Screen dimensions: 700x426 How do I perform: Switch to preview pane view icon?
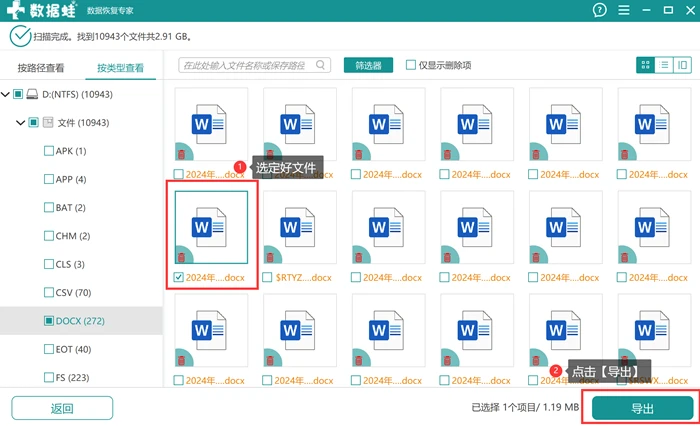682,65
